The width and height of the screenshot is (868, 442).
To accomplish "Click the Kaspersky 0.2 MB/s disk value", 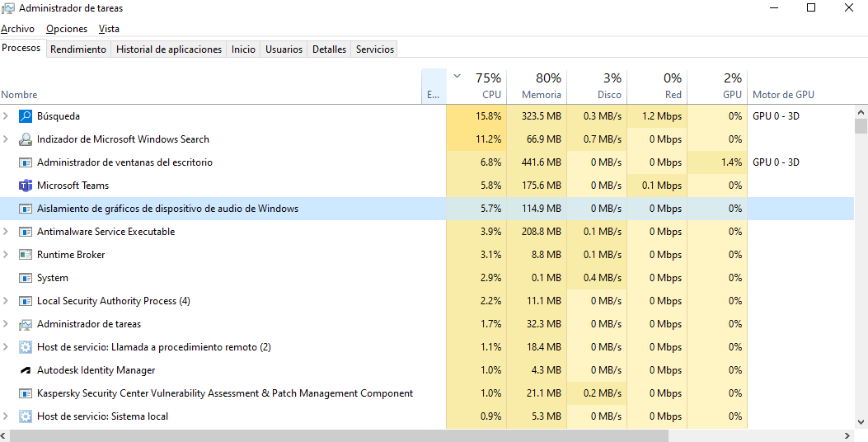I will click(603, 394).
